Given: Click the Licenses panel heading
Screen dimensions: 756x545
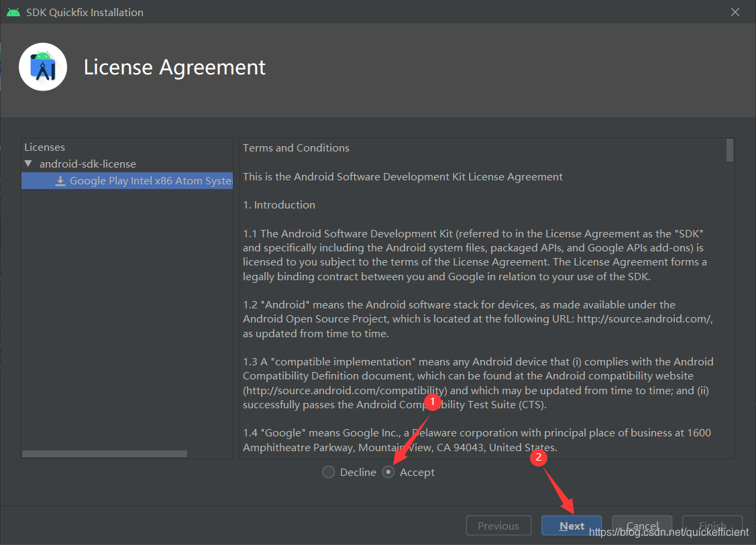Looking at the screenshot, I should [44, 147].
